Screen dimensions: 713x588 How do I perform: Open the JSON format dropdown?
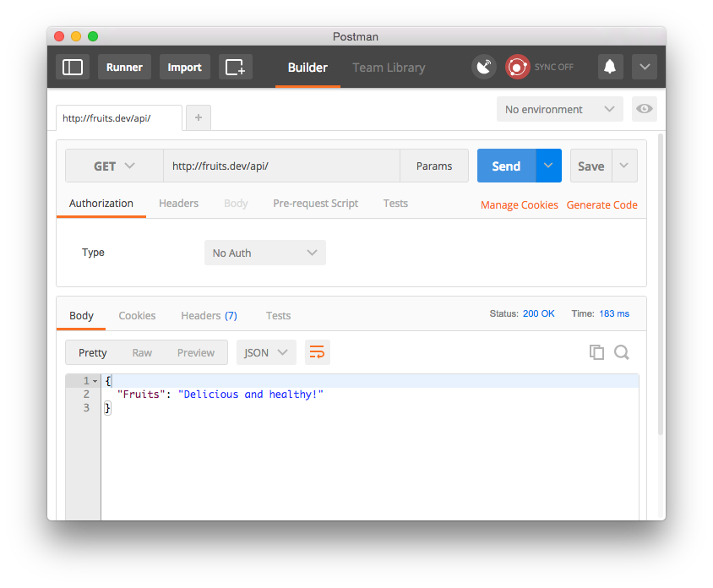pyautogui.click(x=265, y=352)
